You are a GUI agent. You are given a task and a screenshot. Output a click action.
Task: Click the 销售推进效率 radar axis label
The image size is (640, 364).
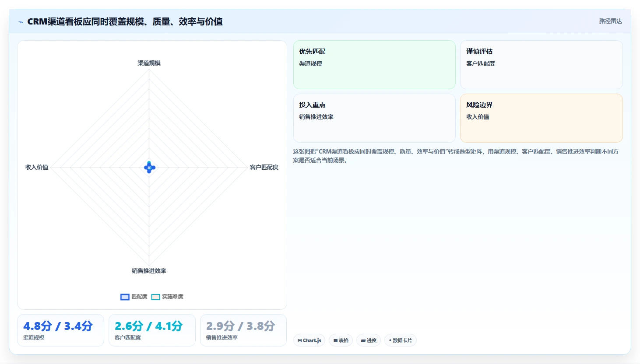149,271
